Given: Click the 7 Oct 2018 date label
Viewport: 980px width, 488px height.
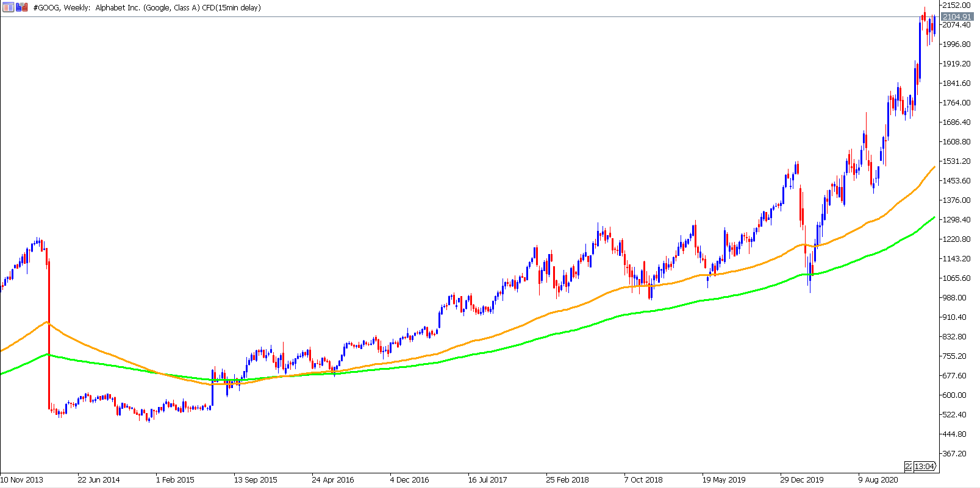Looking at the screenshot, I should pyautogui.click(x=643, y=479).
